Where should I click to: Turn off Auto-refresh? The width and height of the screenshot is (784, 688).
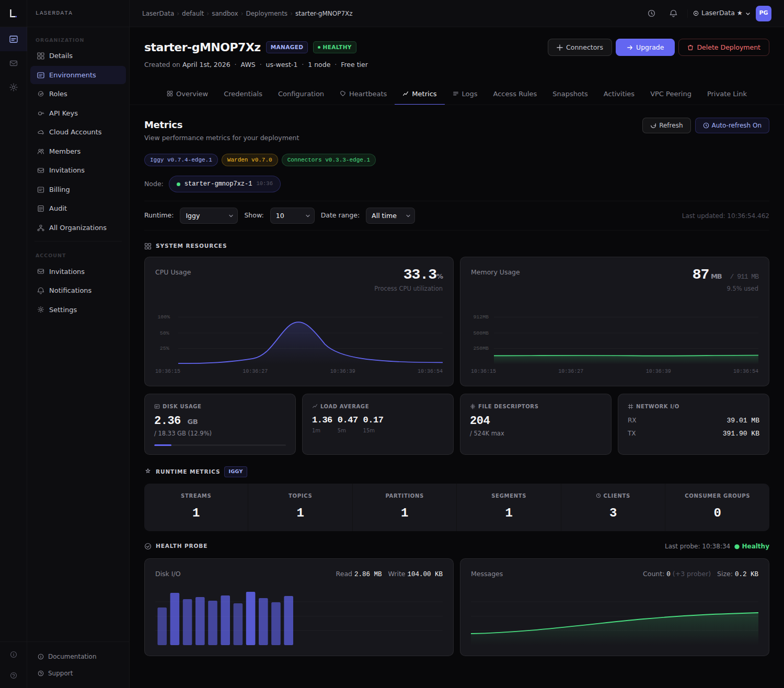point(732,125)
